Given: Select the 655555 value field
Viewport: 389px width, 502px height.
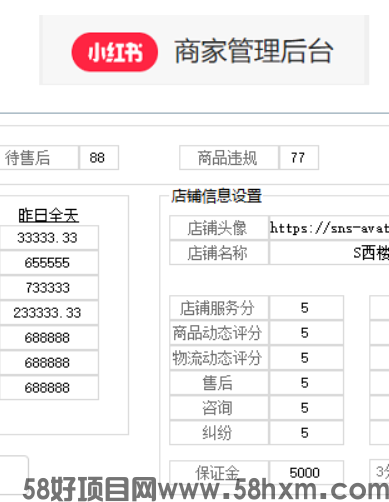Looking at the screenshot, I should 49,263.
